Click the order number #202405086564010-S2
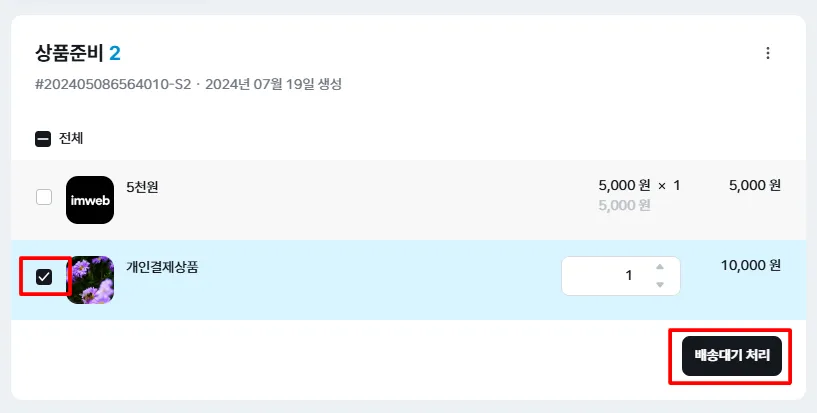 click(113, 84)
